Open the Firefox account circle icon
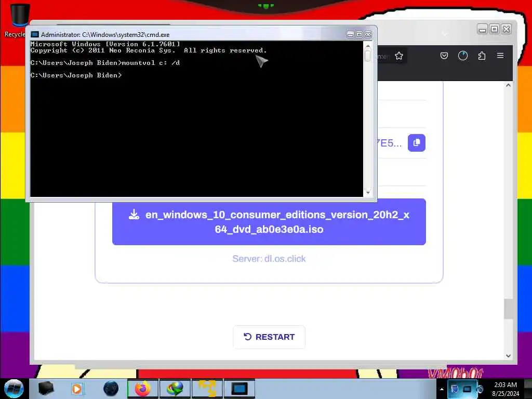The width and height of the screenshot is (532, 399). click(463, 56)
